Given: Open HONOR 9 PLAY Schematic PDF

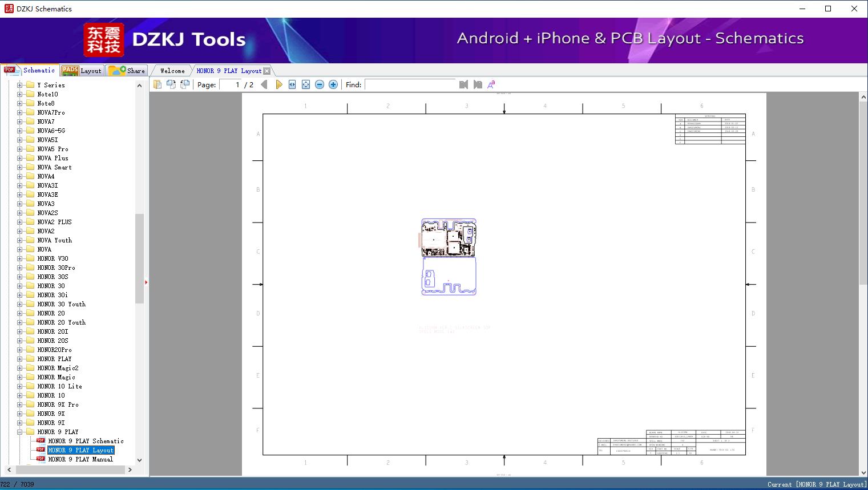Looking at the screenshot, I should coord(86,441).
